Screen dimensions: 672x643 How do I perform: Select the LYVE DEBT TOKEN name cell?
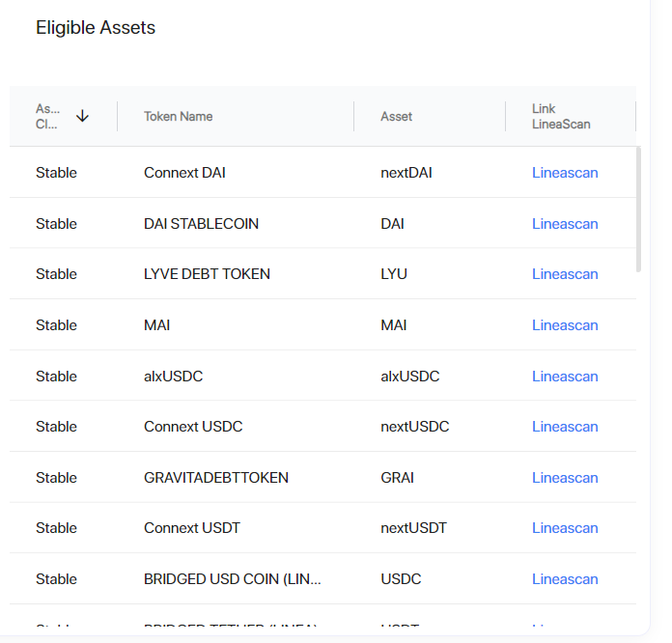[x=207, y=274]
